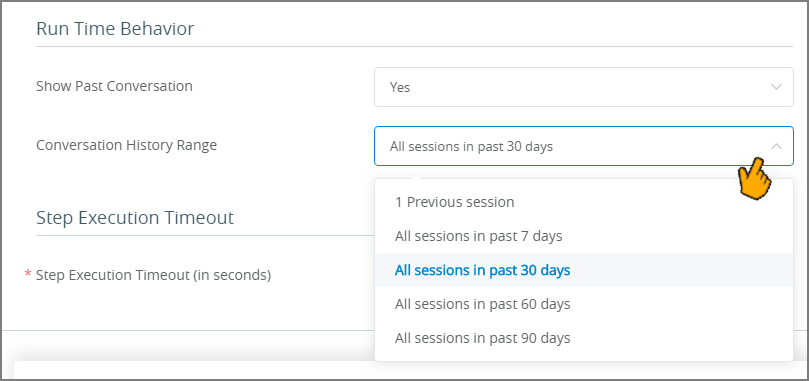Click the Conversation History Range label

click(x=126, y=146)
